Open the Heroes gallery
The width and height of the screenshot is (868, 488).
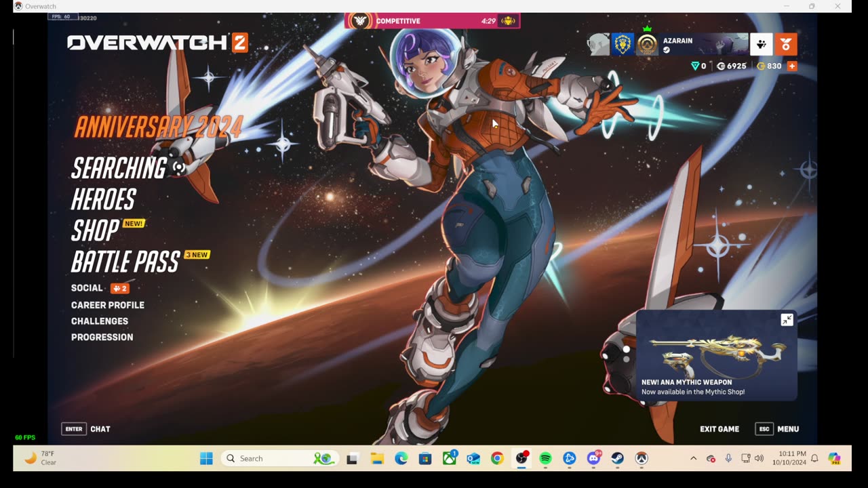(x=104, y=199)
